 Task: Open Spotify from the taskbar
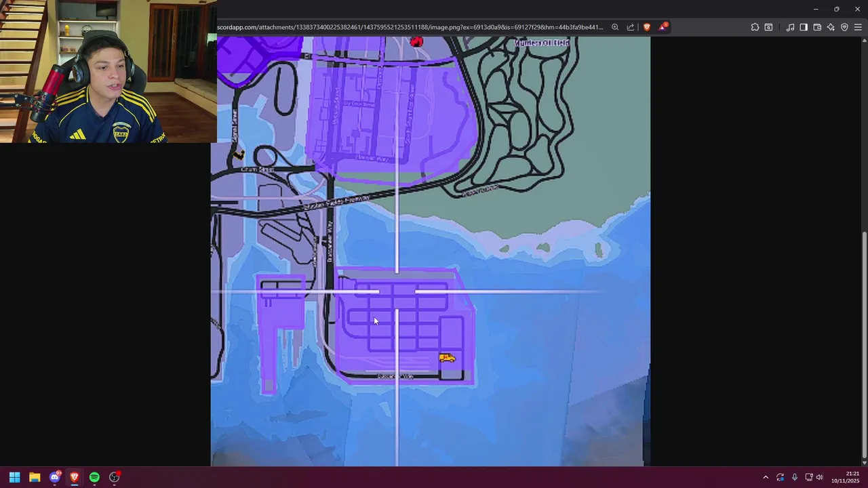(94, 477)
